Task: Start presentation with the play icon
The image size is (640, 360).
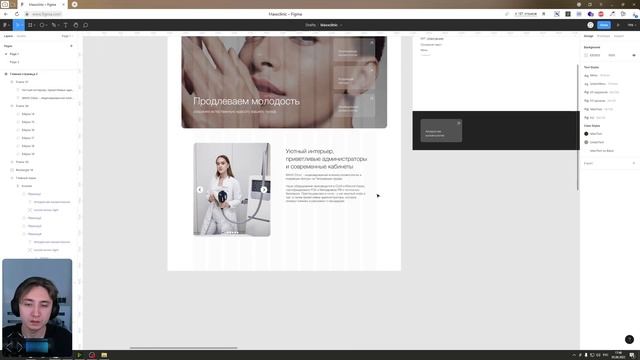Action: pyautogui.click(x=618, y=25)
